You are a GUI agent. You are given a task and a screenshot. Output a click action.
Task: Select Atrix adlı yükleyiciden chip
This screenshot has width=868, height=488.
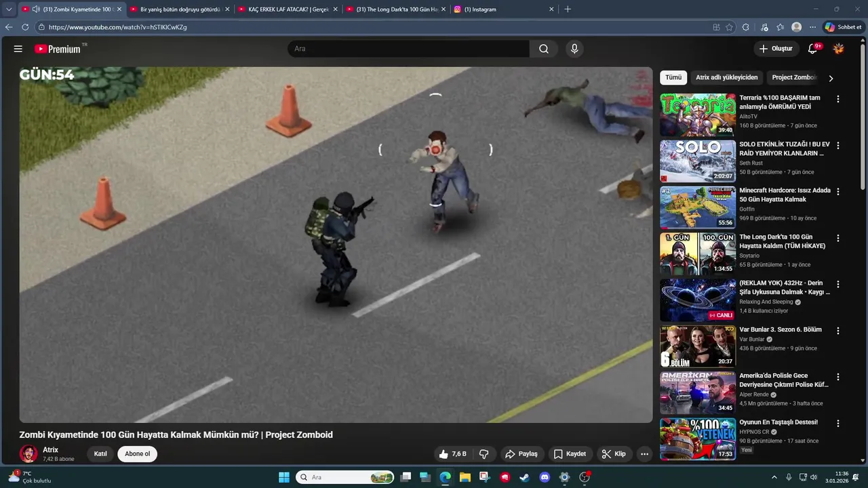tap(726, 78)
